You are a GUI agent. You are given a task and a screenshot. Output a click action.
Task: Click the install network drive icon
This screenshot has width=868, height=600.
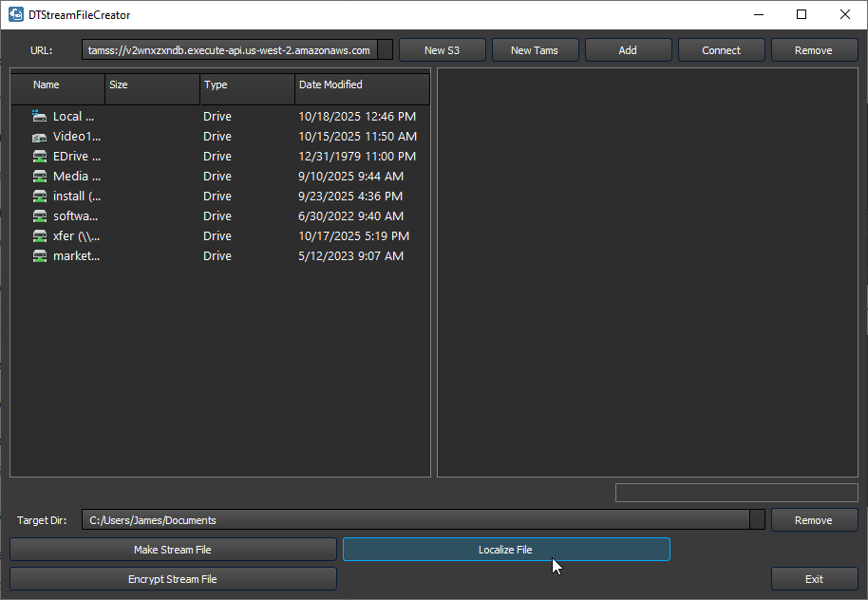(39, 197)
